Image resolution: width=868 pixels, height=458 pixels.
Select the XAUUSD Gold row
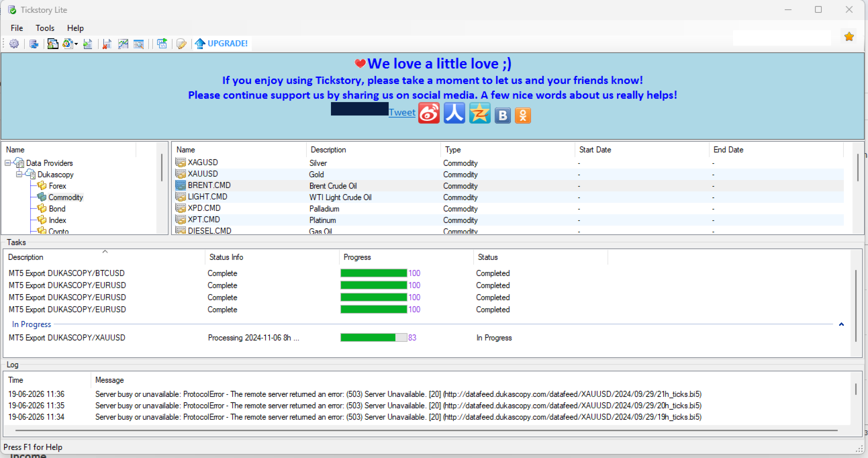(508, 174)
